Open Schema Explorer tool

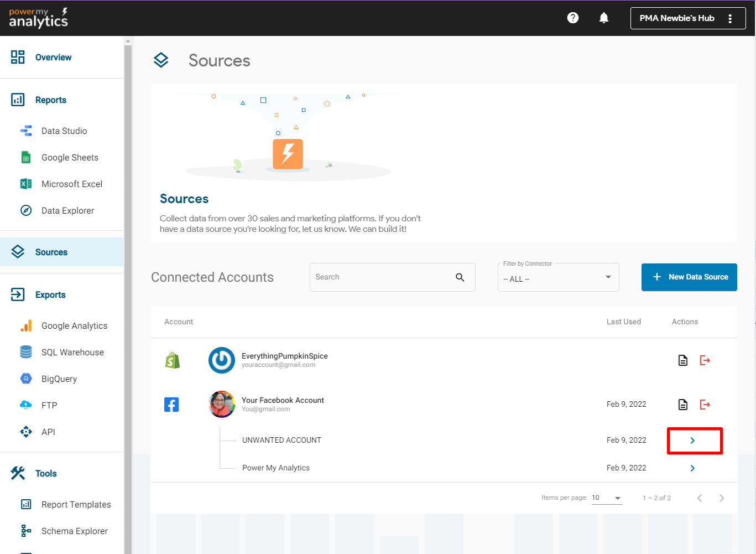(x=75, y=531)
